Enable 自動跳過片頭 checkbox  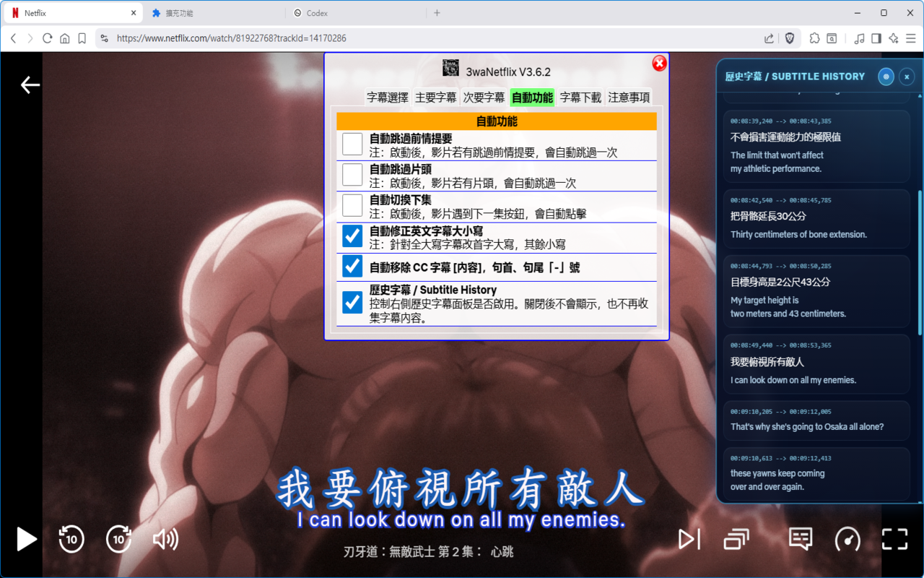click(x=352, y=174)
